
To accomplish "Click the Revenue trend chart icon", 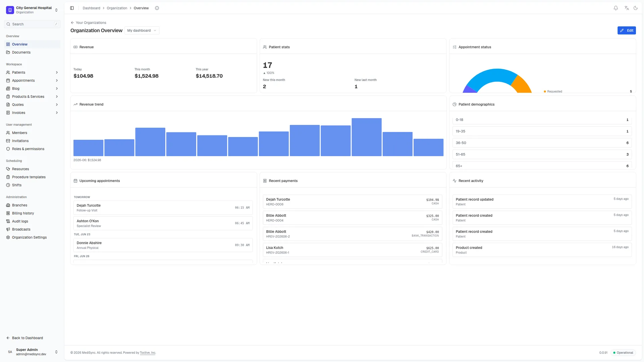I will [75, 104].
